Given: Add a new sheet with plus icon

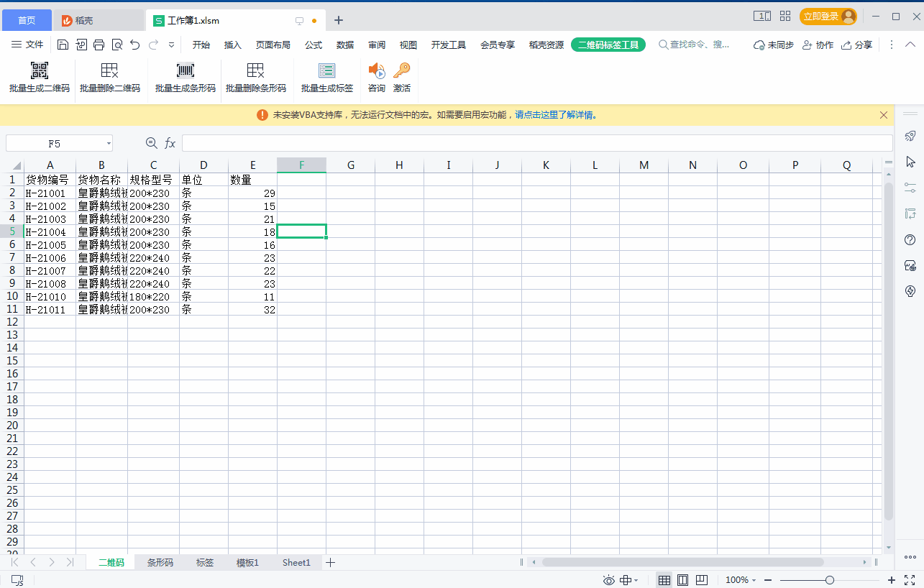Looking at the screenshot, I should coord(331,563).
